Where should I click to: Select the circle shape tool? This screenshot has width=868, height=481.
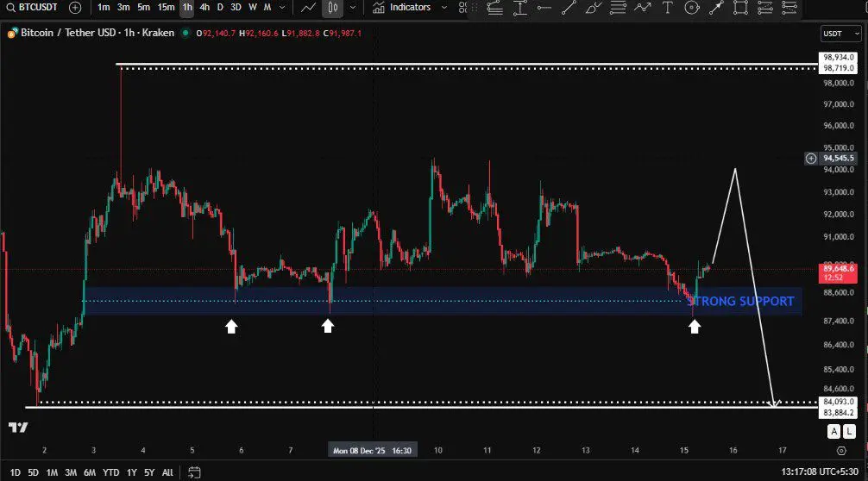tap(692, 8)
